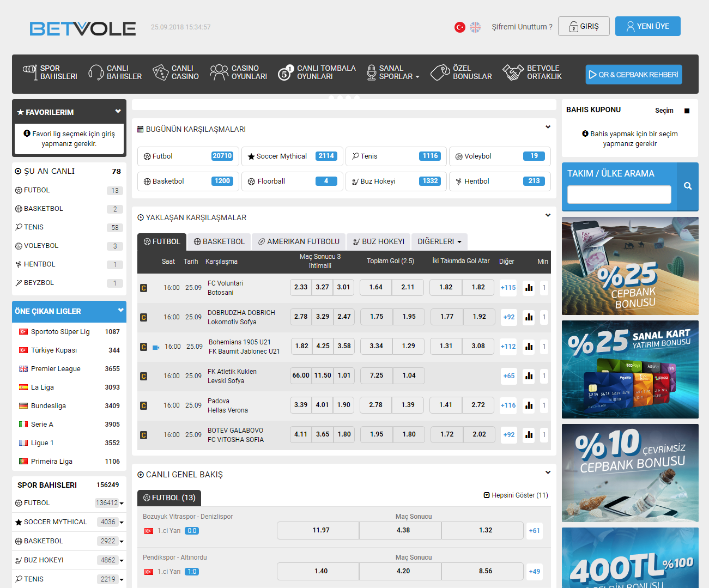Click the Giriş login button
This screenshot has height=588, width=709.
[x=584, y=27]
